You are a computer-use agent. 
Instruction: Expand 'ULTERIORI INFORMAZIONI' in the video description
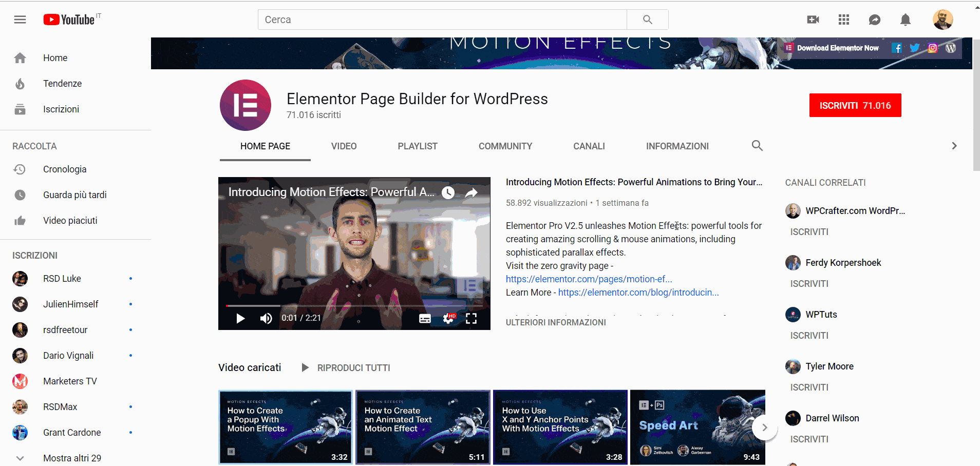556,322
